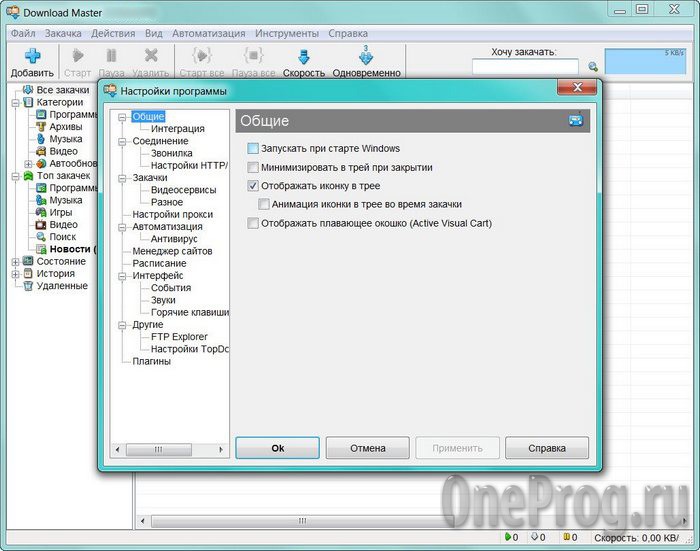This screenshot has width=700, height=551.
Task: Select the Видео icon under Категории
Action: (x=41, y=151)
